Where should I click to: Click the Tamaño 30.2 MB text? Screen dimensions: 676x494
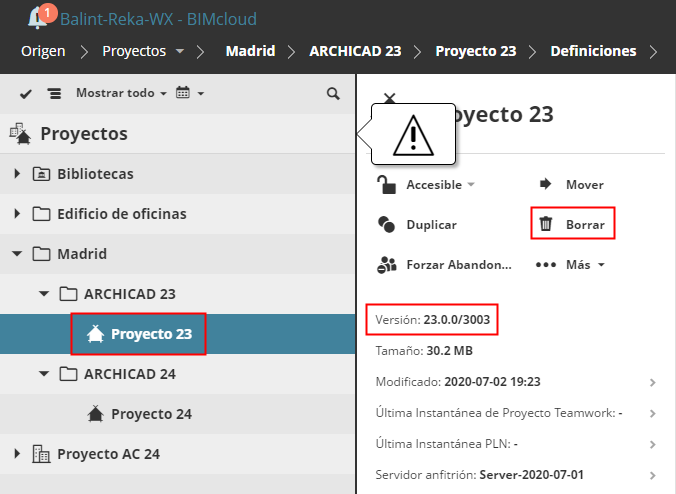point(424,351)
